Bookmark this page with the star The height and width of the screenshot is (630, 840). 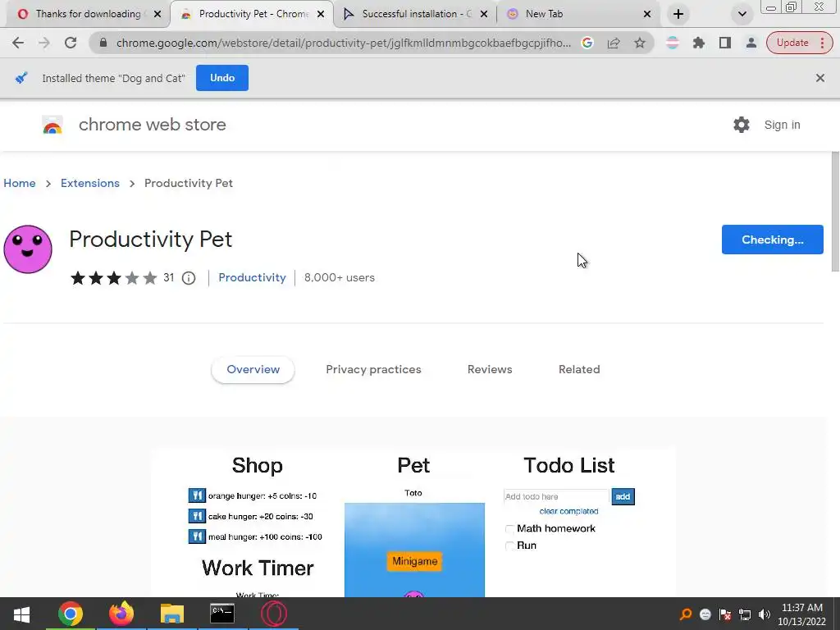(640, 43)
